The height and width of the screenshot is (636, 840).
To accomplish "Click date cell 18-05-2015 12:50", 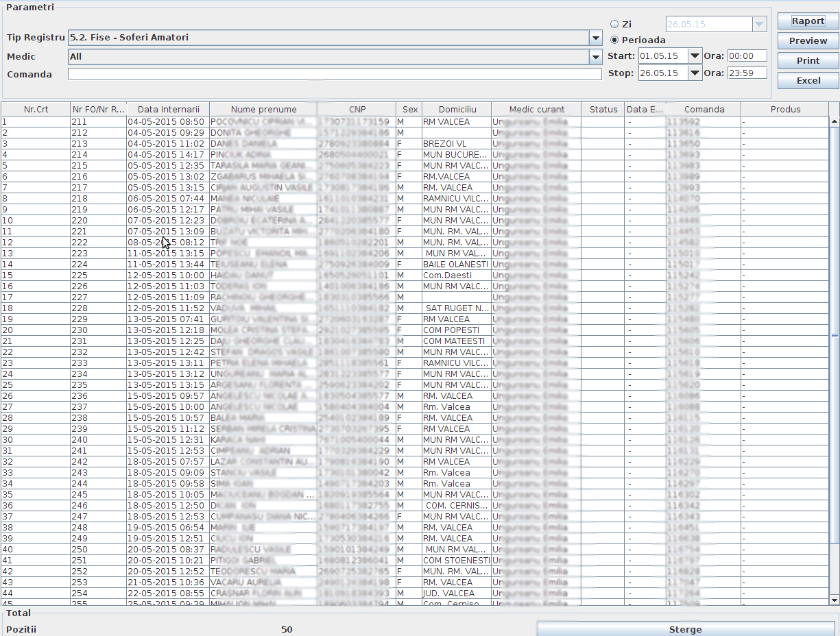I will pos(168,505).
